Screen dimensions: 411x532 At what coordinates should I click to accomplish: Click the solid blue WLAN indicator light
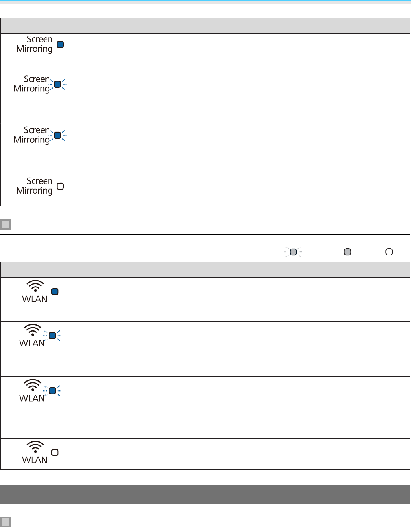[x=55, y=291]
